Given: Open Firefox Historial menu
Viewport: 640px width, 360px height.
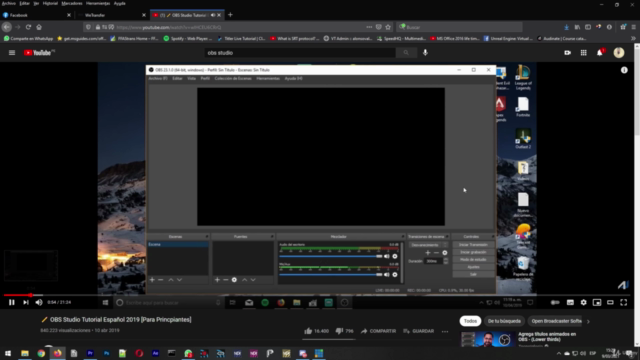Looking at the screenshot, I should (50, 3).
